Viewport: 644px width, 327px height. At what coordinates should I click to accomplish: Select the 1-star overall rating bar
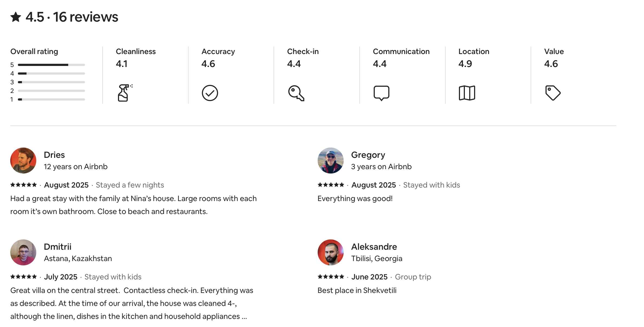[x=51, y=99]
